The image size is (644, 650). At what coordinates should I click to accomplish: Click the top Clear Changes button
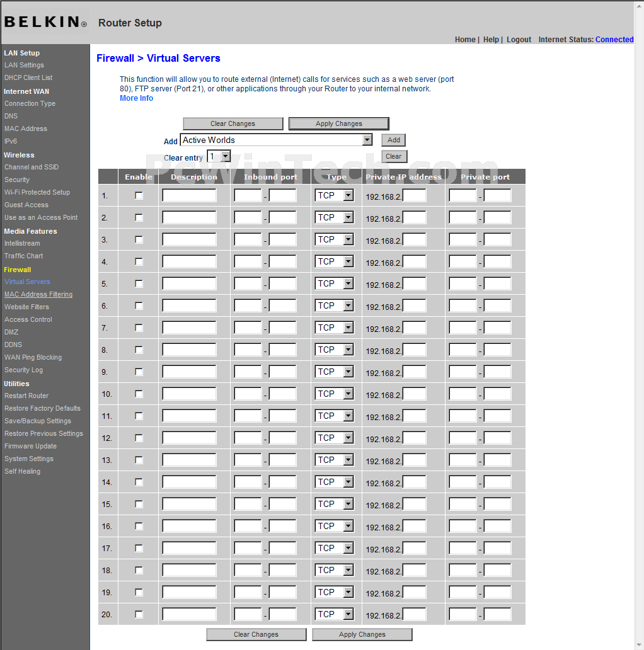click(233, 123)
